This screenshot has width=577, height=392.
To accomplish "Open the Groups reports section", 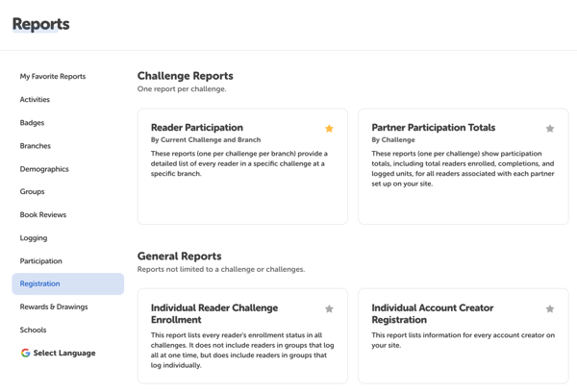I will pyautogui.click(x=33, y=192).
